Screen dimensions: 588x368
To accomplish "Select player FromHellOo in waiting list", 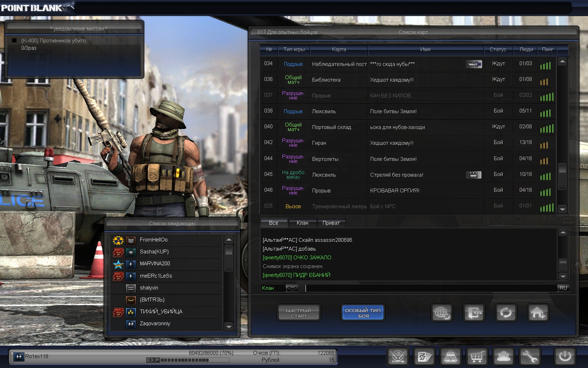I will [166, 240].
